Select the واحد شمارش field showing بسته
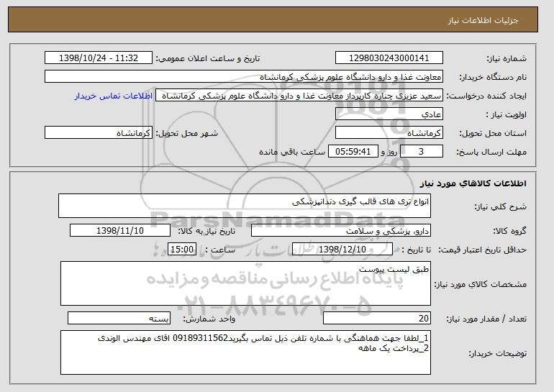554x392 pixels. (x=119, y=318)
